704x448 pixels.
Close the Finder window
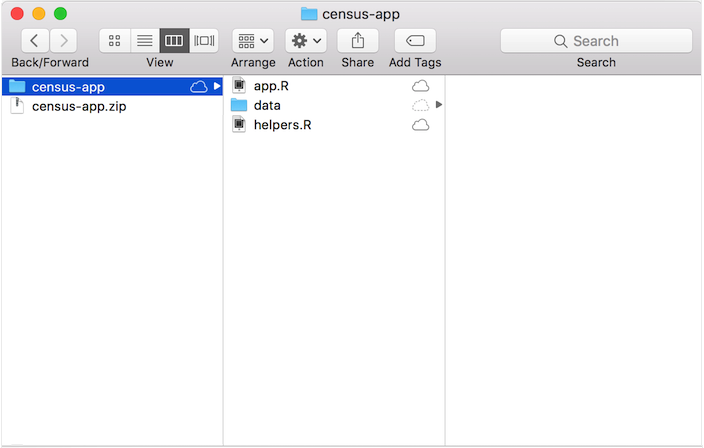click(17, 13)
